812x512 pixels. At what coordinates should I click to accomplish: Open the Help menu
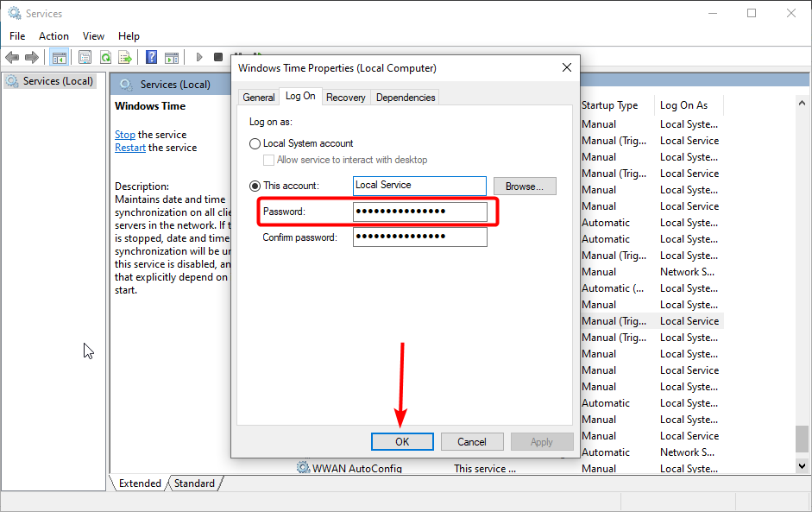129,35
